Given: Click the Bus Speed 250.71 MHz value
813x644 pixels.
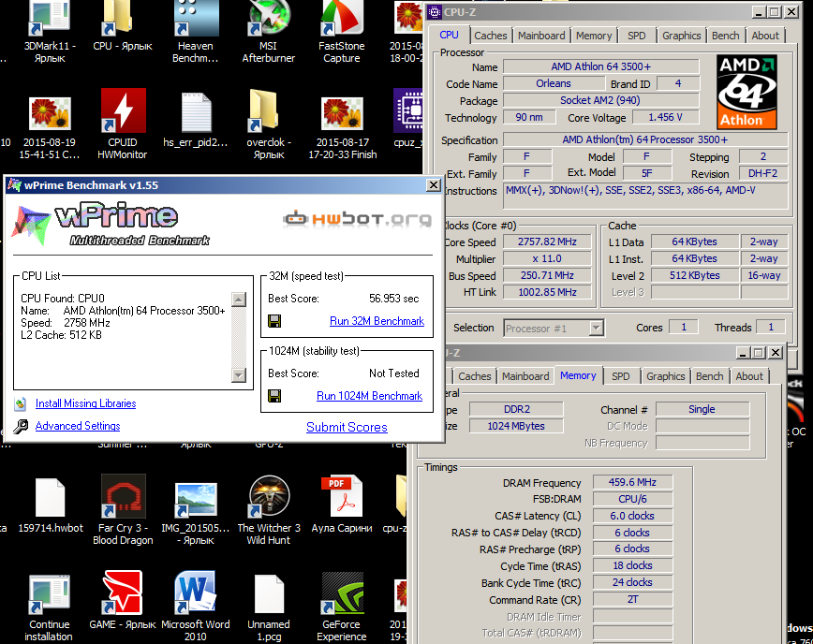Looking at the screenshot, I should 547,275.
